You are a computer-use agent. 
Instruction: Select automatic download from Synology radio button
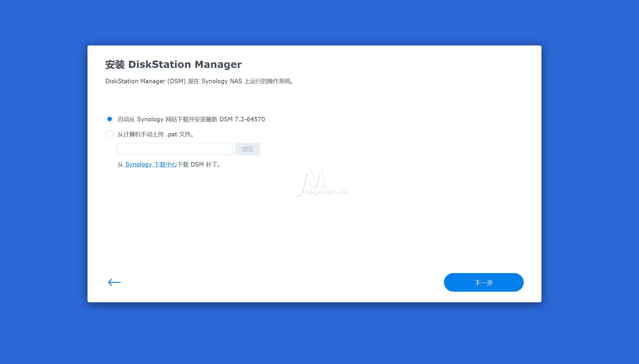(x=110, y=119)
